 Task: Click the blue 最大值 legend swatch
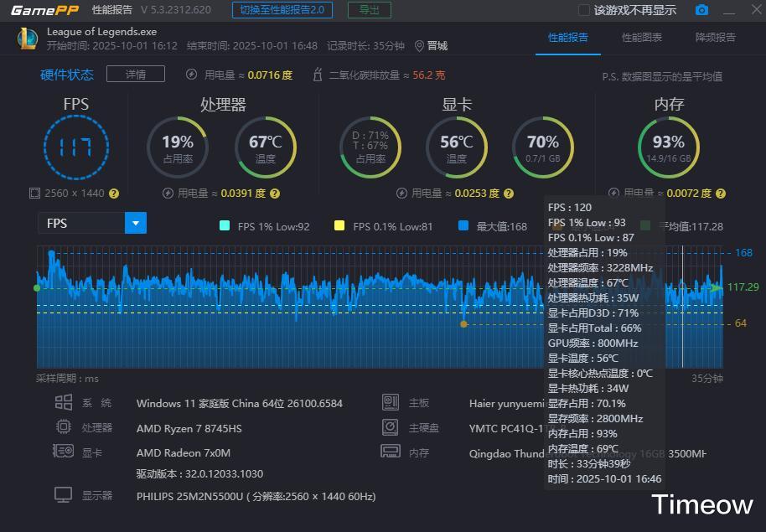(463, 225)
